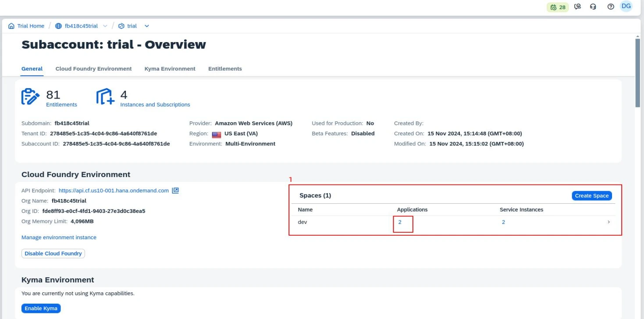Click the Create Space button

click(x=592, y=195)
